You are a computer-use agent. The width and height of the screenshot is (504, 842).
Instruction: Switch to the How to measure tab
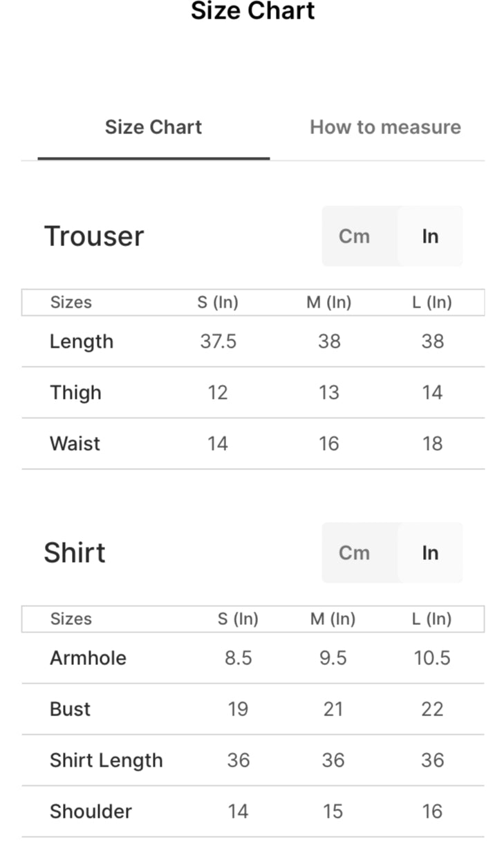tap(385, 127)
